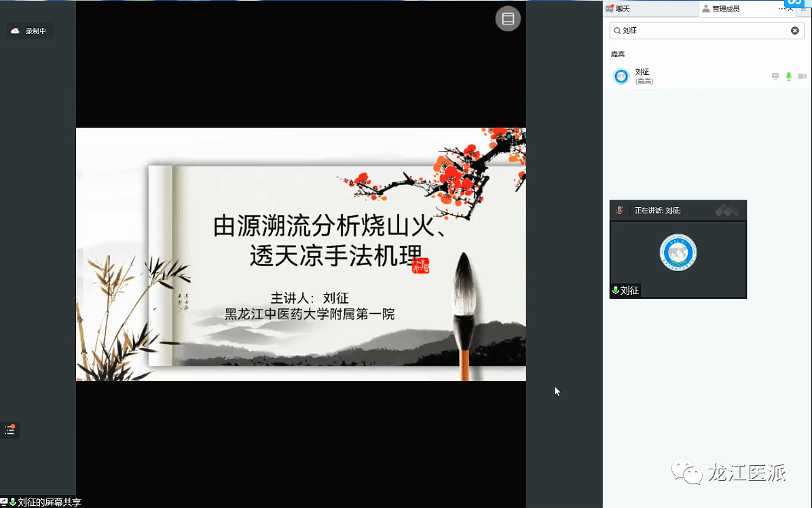Open the list icon with red dot
The height and width of the screenshot is (508, 812).
[10, 430]
